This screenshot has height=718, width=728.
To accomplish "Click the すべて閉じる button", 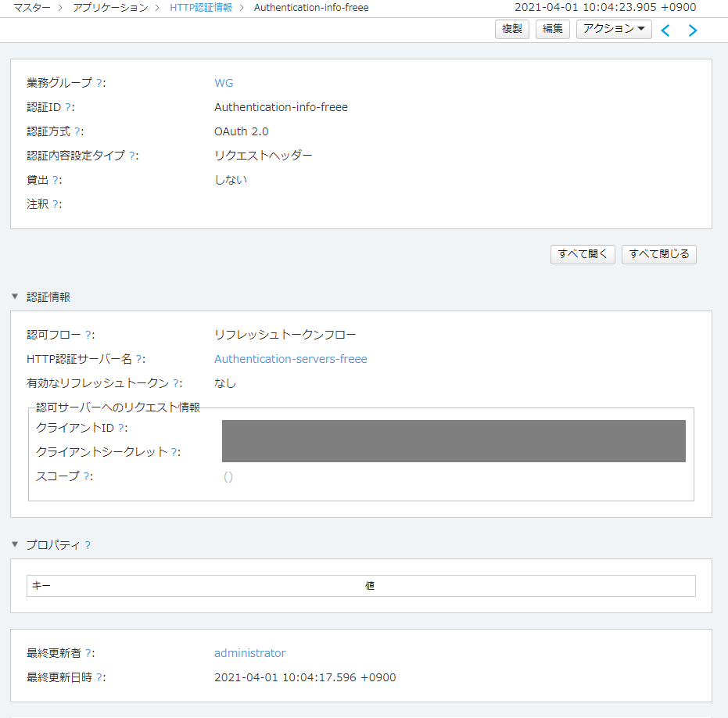I will coord(658,254).
